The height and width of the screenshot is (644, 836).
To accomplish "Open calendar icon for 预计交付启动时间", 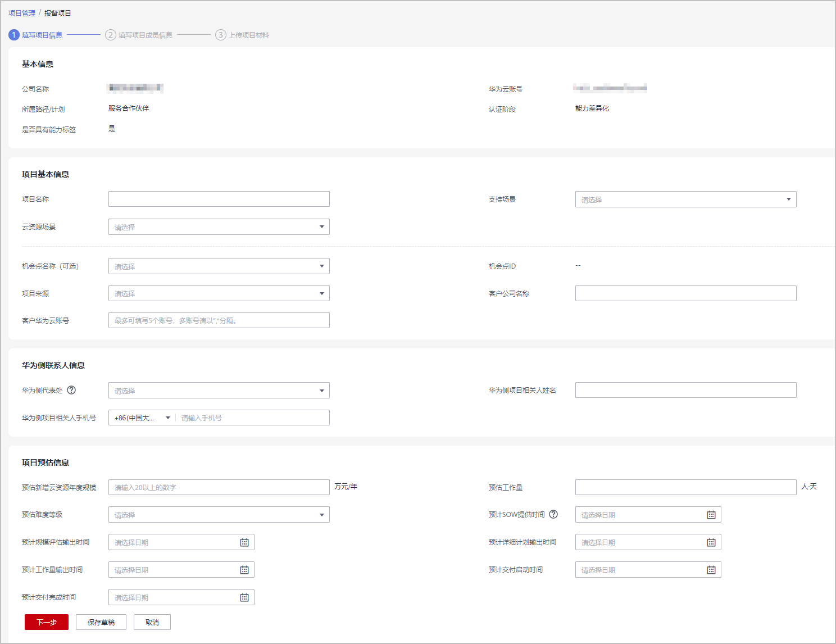I will coord(711,570).
